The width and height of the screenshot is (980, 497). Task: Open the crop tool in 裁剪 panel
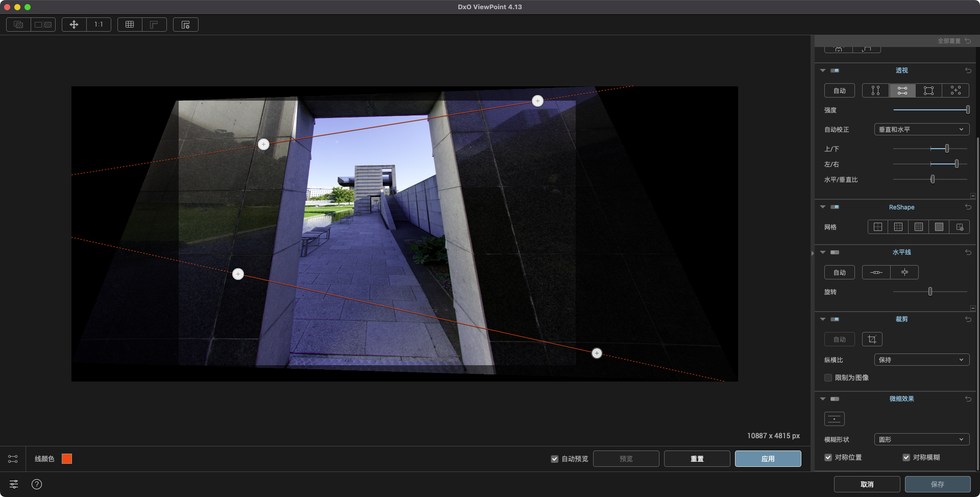pyautogui.click(x=872, y=339)
